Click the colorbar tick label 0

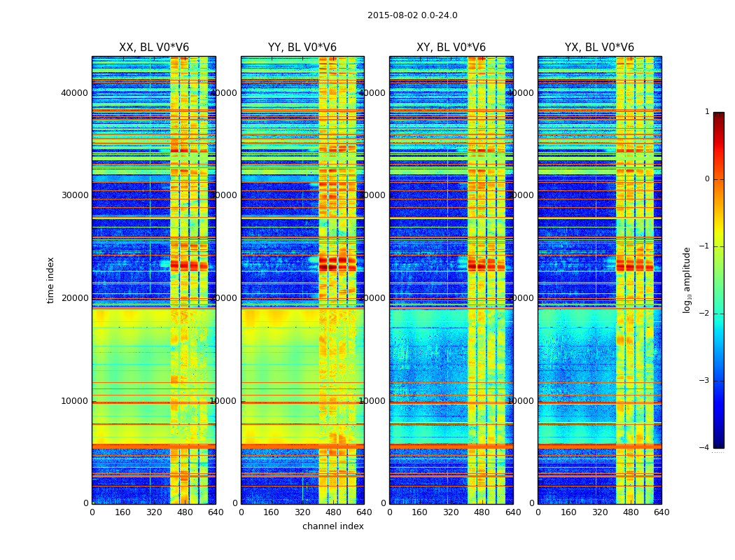coord(707,179)
